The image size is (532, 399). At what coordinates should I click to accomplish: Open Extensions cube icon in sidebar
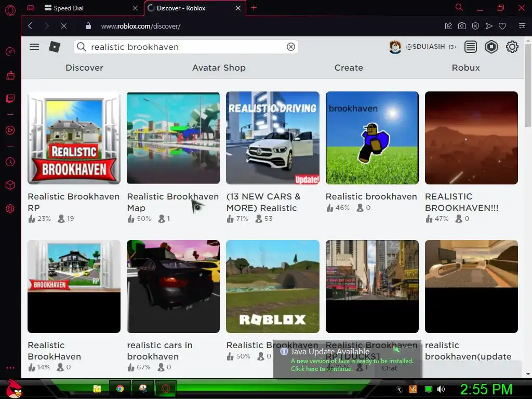(10, 185)
